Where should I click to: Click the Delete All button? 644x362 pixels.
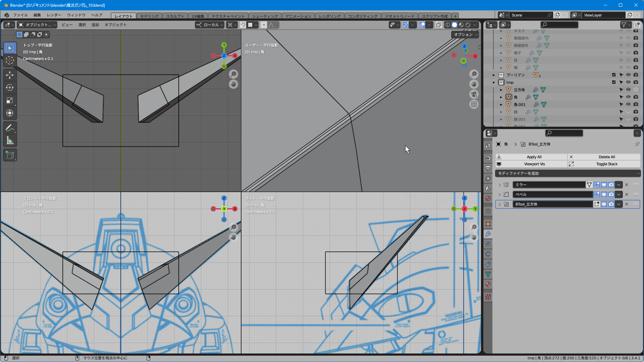606,157
